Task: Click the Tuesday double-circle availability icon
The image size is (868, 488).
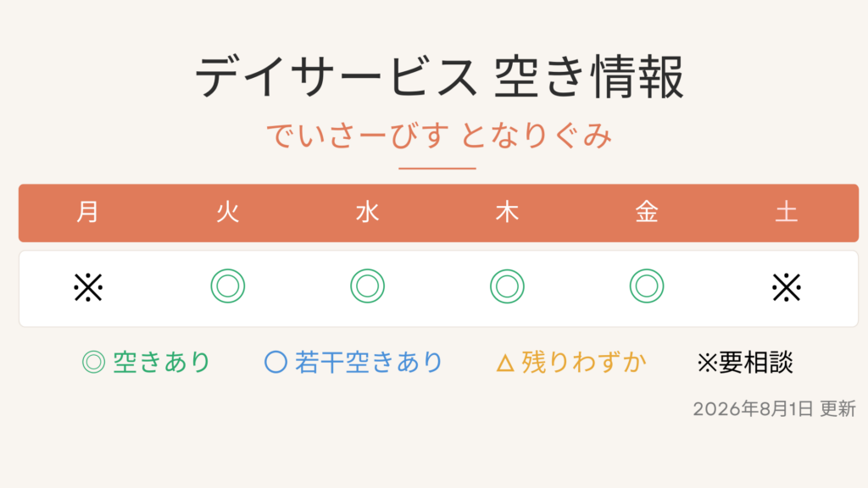Action: pyautogui.click(x=227, y=286)
